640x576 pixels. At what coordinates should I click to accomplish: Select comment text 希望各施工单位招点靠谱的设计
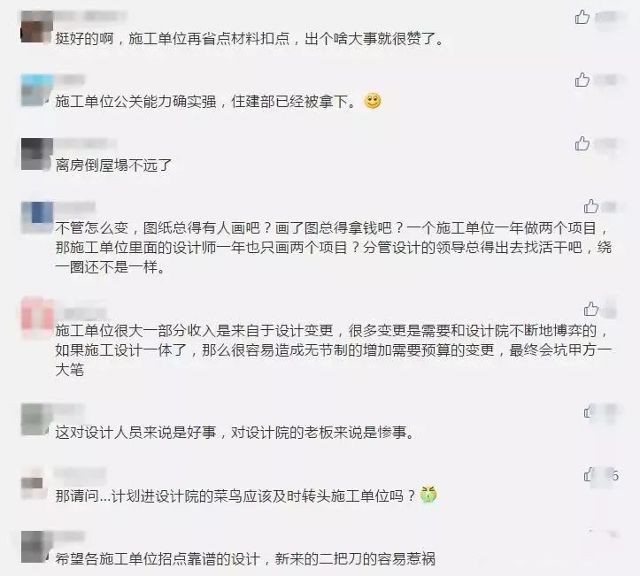[157, 558]
